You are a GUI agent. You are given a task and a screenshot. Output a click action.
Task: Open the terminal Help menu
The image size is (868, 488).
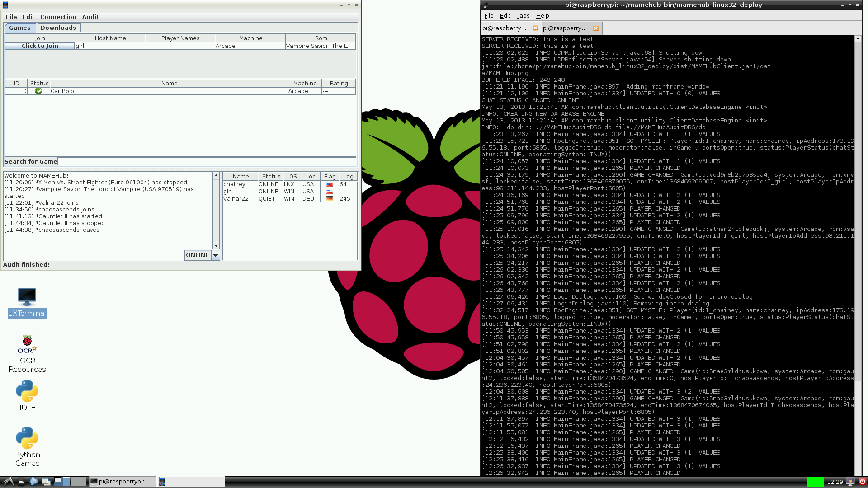tap(542, 15)
